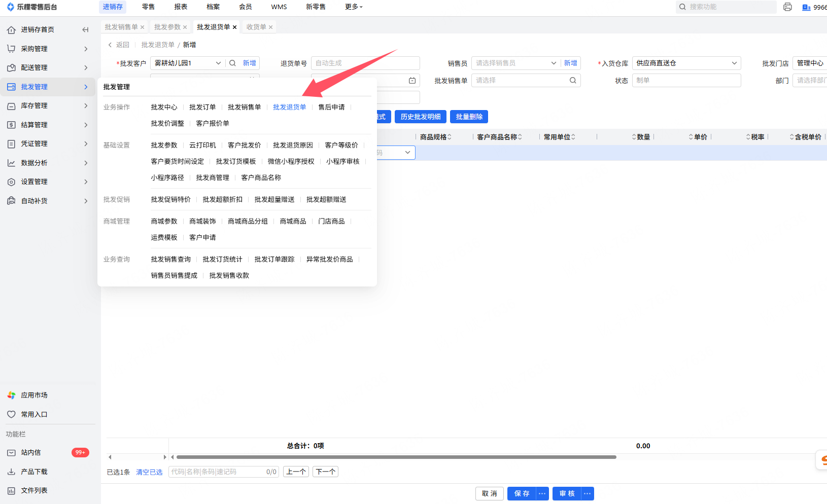Open the 入货仓库 dropdown
The width and height of the screenshot is (827, 504).
pos(734,63)
